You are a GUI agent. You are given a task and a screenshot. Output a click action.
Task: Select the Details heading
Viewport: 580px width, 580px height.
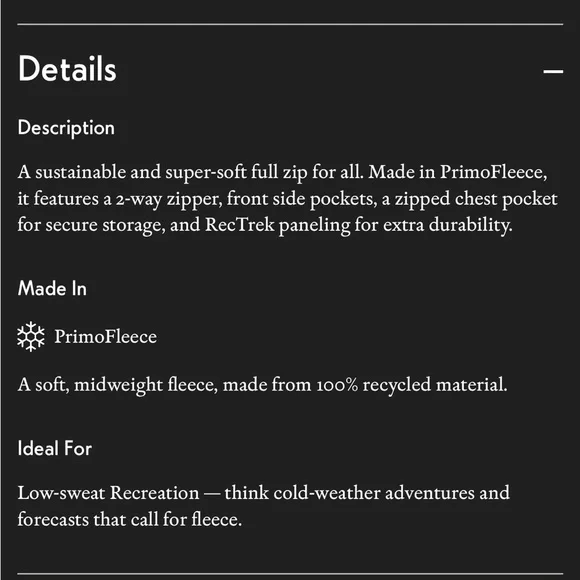(x=67, y=69)
